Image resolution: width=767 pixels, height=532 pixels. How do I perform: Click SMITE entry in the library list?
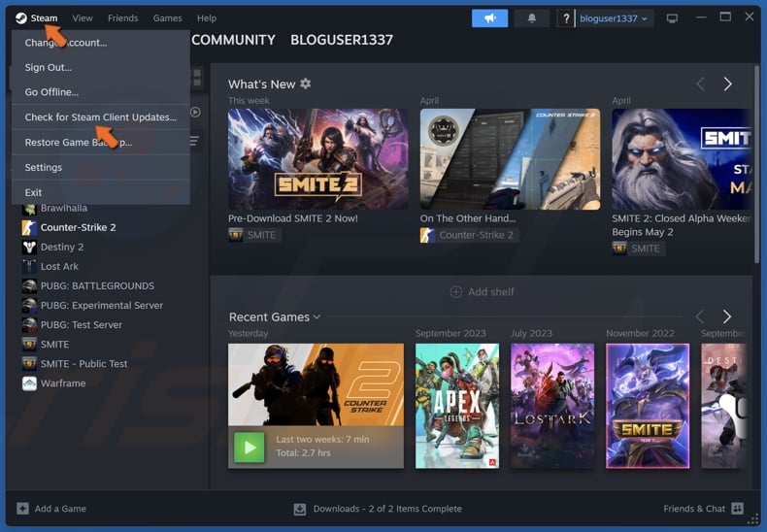[54, 345]
